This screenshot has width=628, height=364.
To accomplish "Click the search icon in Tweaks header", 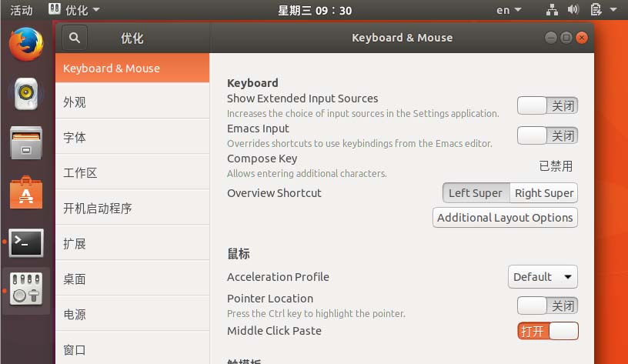I will coord(74,38).
